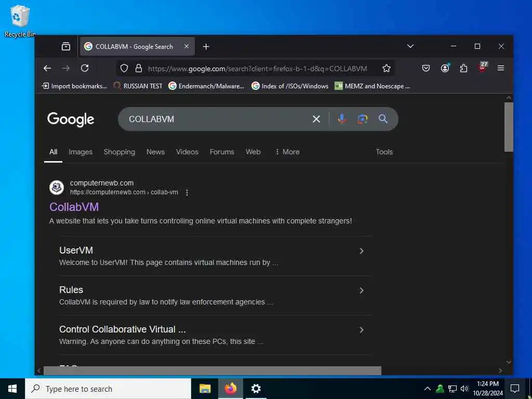Click the taskbar search box

click(108, 389)
